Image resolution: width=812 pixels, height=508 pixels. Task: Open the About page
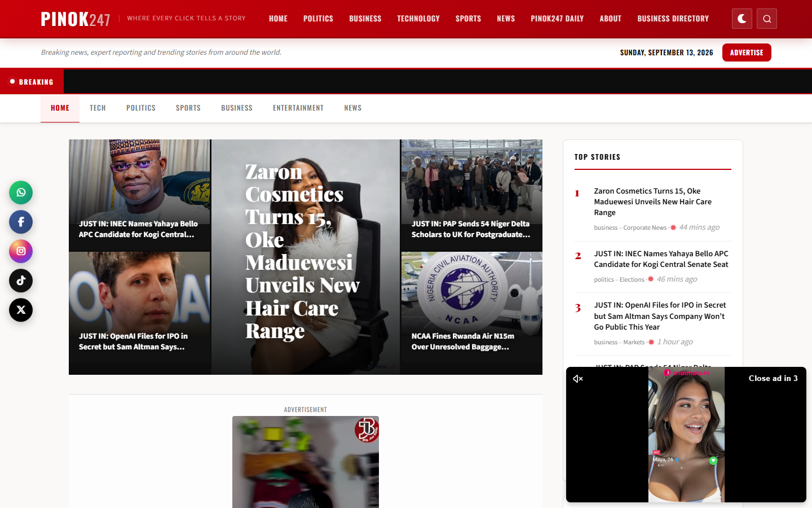point(610,19)
